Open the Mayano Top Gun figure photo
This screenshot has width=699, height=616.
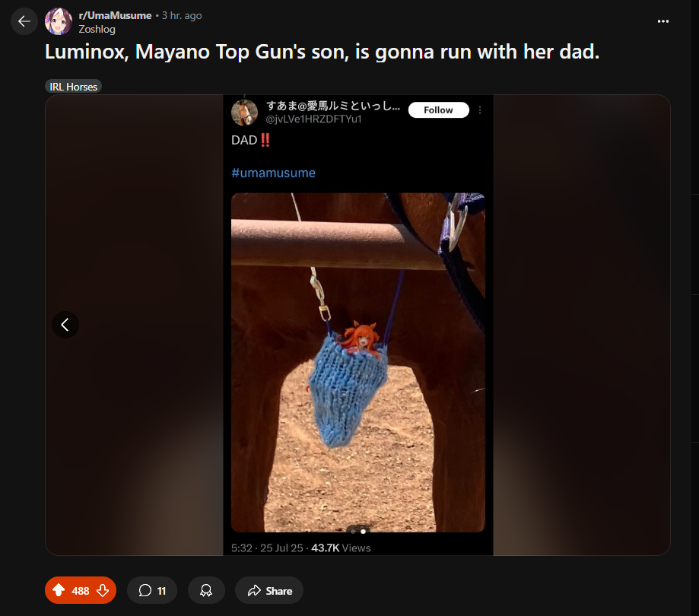[x=358, y=363]
